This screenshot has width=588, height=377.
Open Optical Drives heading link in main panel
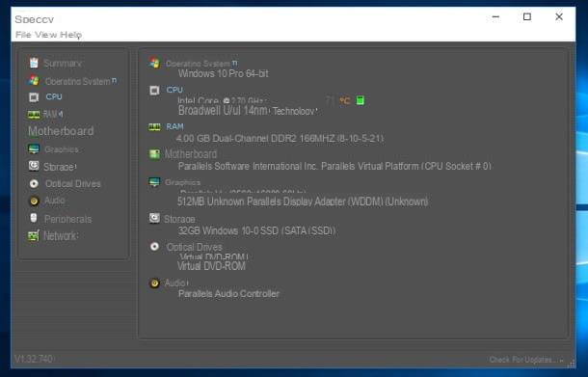[195, 247]
